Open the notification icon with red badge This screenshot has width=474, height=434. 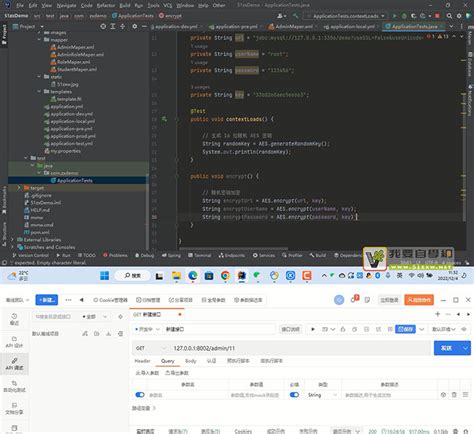[x=354, y=299]
